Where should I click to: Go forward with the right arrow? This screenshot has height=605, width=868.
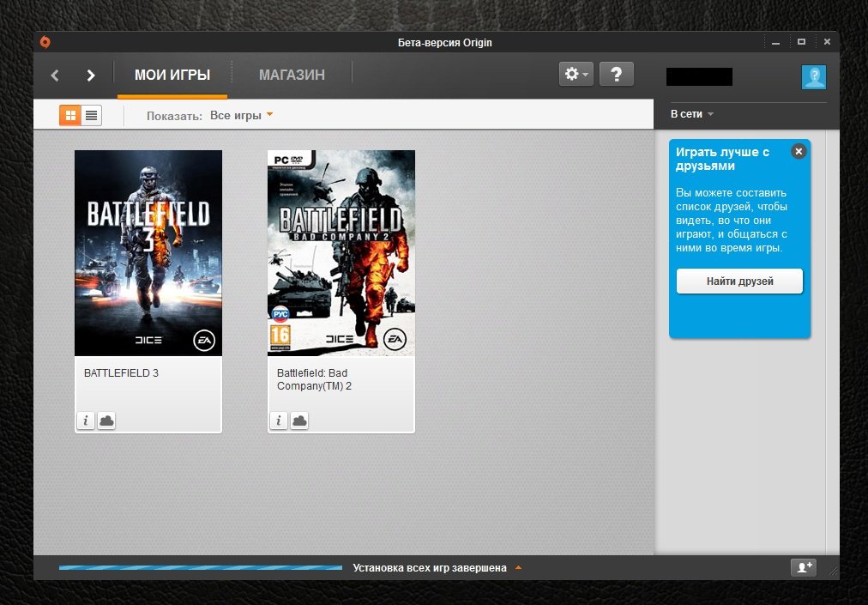91,76
